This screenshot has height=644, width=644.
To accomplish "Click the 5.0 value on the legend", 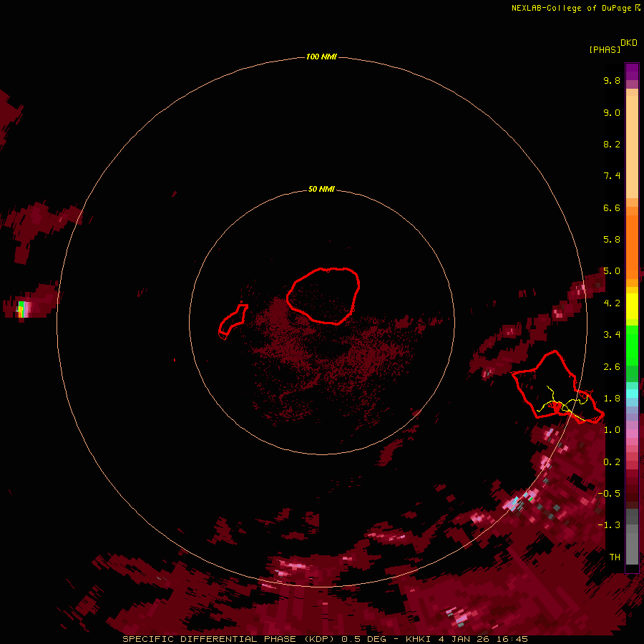I will (612, 271).
